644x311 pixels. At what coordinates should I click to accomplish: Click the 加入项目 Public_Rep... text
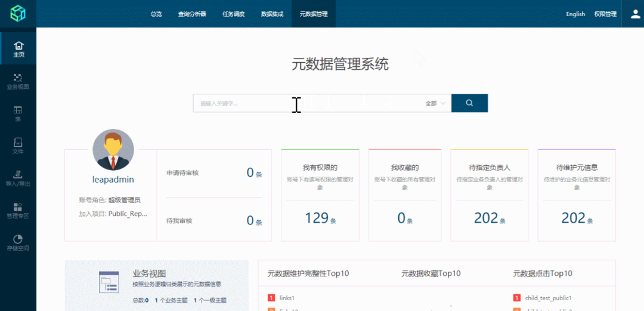click(x=113, y=214)
